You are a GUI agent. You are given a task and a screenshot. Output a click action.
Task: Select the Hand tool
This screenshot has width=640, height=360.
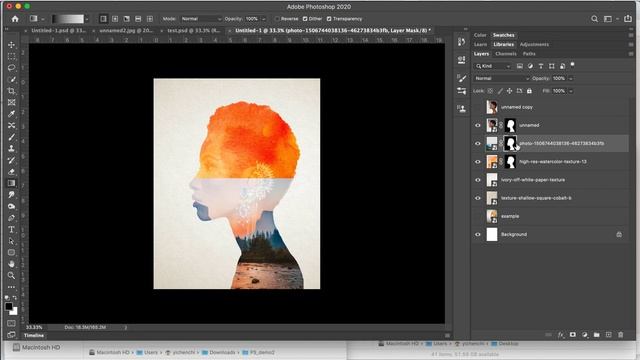[x=11, y=264]
